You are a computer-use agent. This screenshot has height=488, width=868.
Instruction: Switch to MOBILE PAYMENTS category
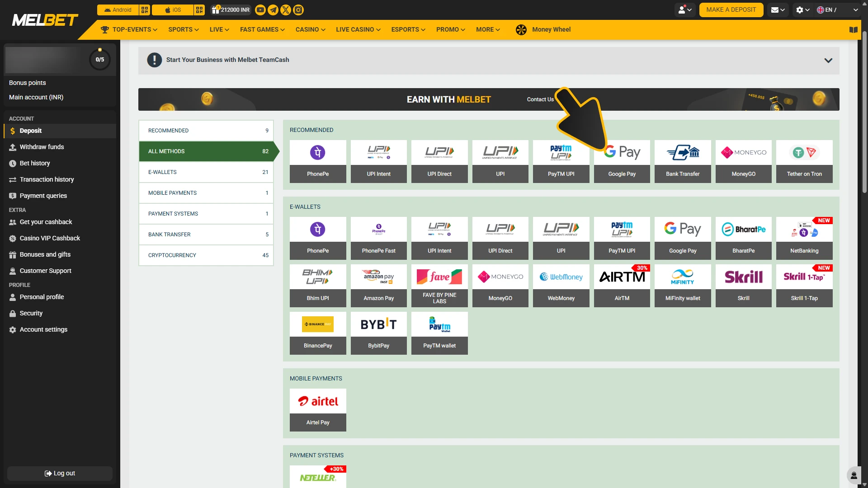click(x=206, y=193)
